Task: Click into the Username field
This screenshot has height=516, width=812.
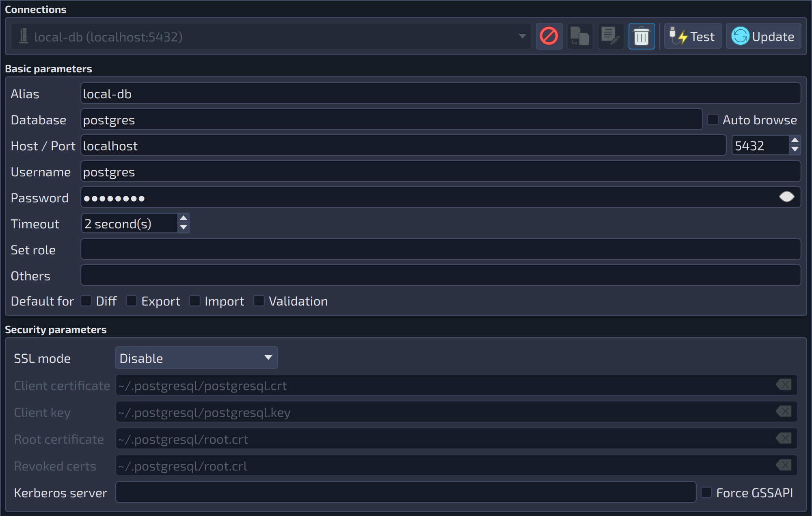Action: click(x=441, y=171)
